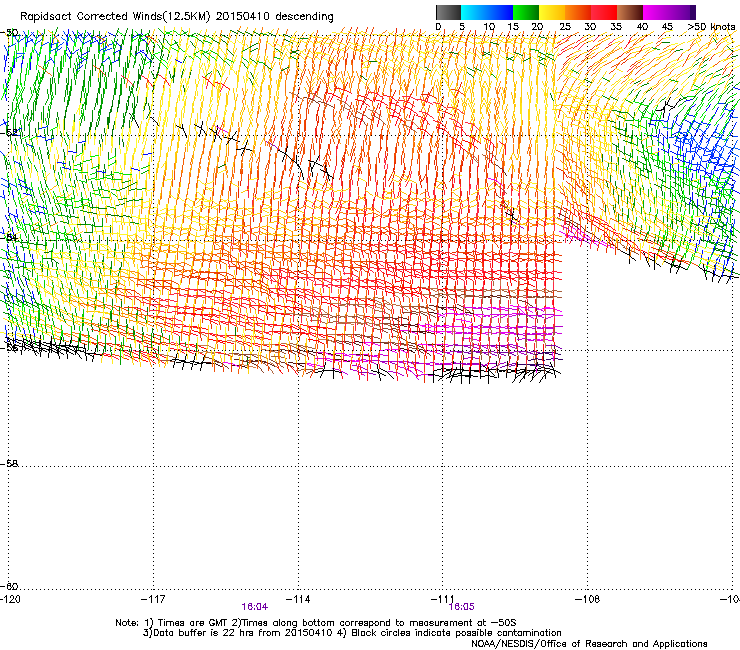Viewport: 740px width, 650px height.
Task: Click the orange 25-30 knots legend swatch
Action: coord(578,12)
